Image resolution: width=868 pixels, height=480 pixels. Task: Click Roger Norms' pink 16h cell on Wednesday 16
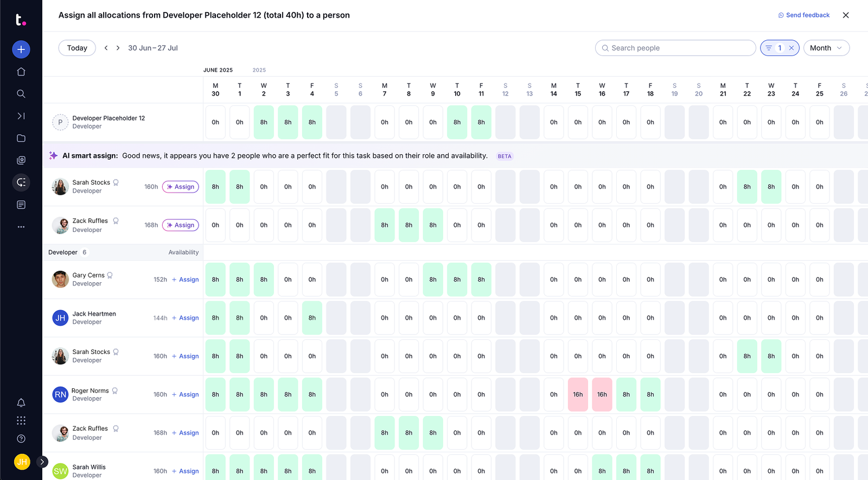602,395
